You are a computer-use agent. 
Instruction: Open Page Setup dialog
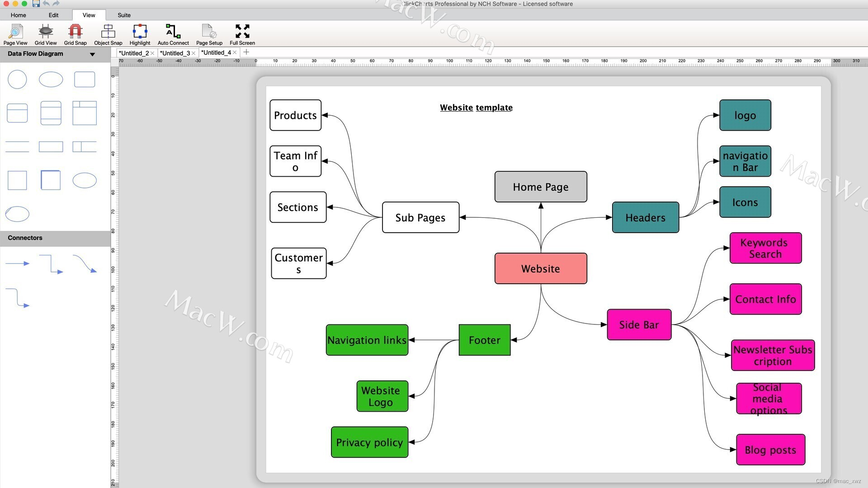[209, 35]
